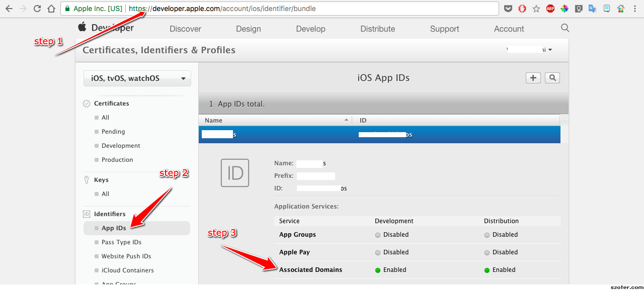
Task: Click the green padlock security icon
Action: point(67,9)
